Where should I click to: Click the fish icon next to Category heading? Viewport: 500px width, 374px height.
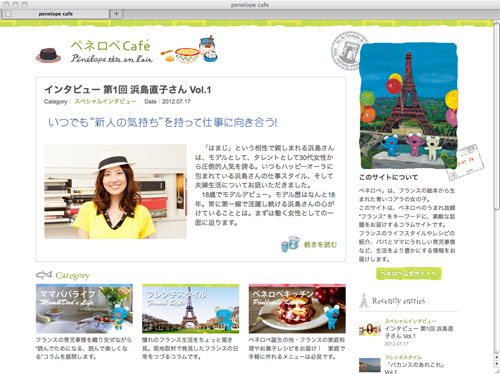point(44,275)
